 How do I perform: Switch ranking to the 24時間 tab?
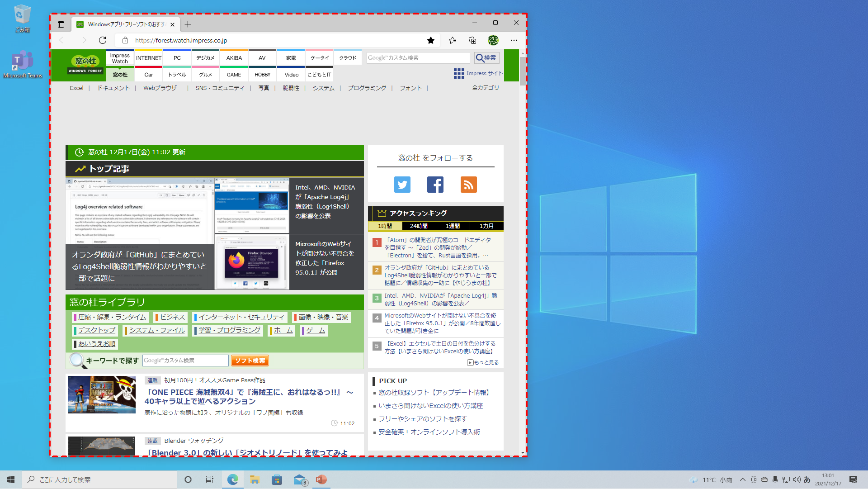418,226
